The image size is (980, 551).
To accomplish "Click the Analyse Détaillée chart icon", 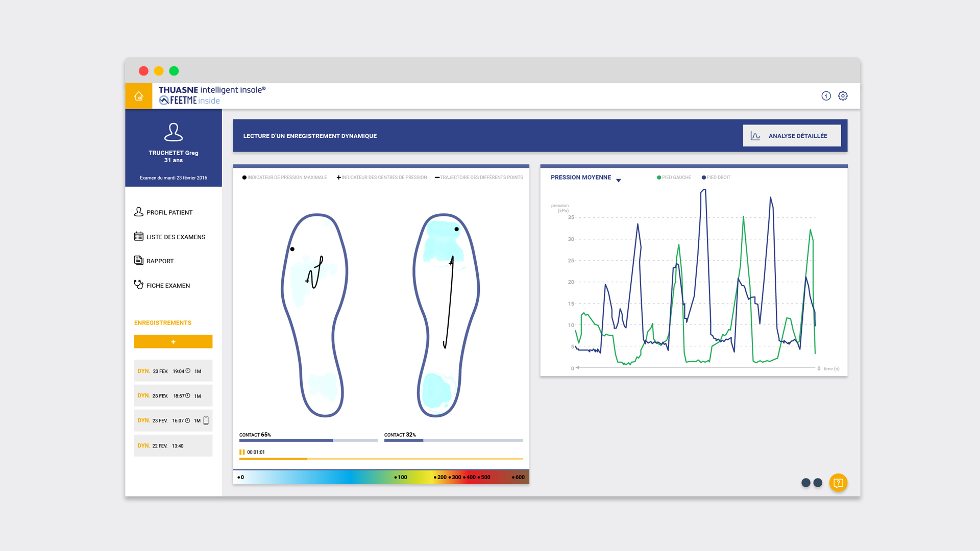I will point(755,135).
